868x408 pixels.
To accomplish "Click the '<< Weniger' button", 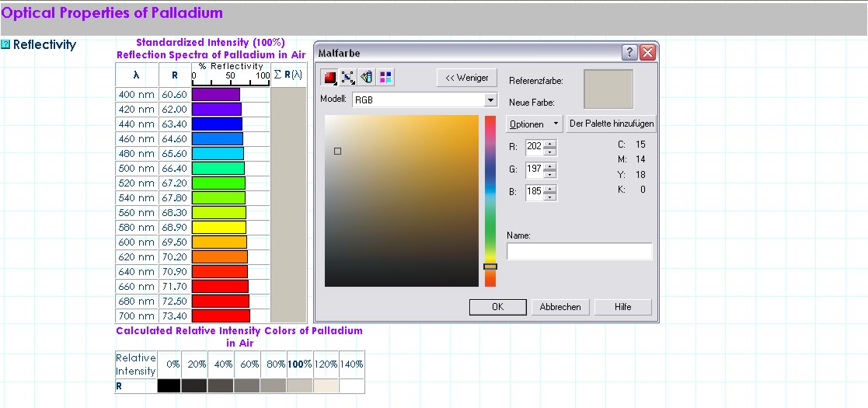I will (466, 78).
